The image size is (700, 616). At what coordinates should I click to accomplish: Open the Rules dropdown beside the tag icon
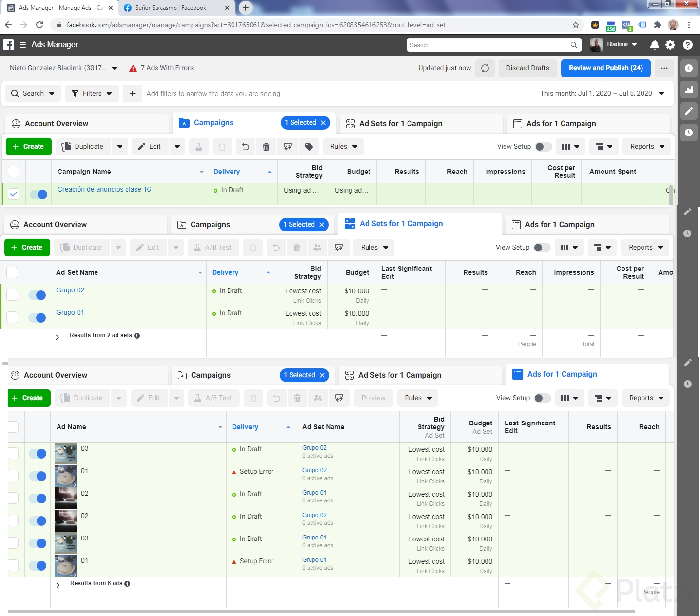pos(344,147)
